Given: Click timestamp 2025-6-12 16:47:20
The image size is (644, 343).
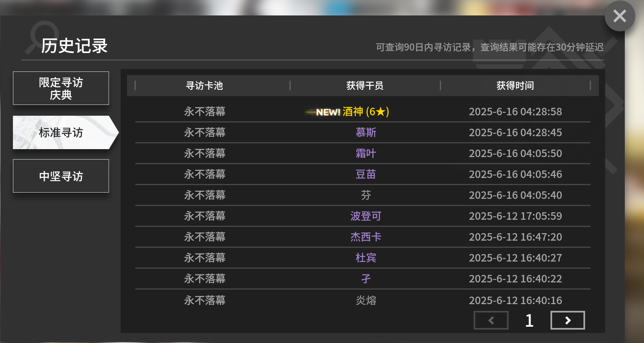Looking at the screenshot, I should pos(515,237).
